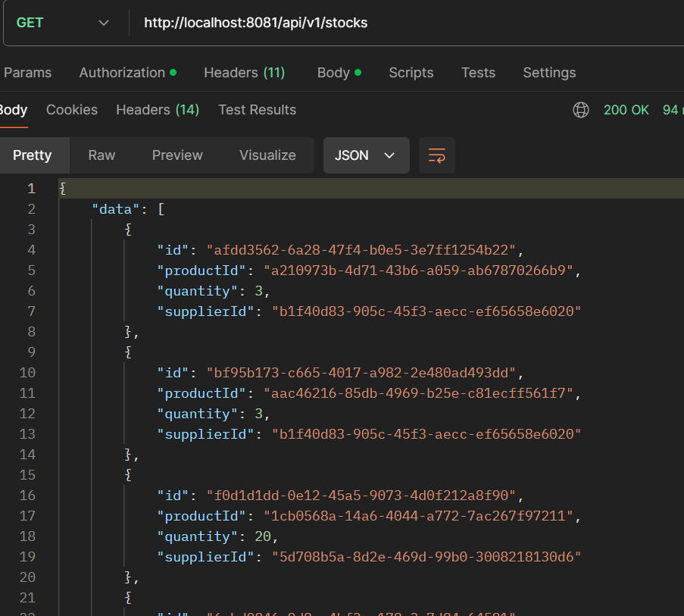Click the quantity value on line 12
The image size is (684, 616).
pos(259,414)
